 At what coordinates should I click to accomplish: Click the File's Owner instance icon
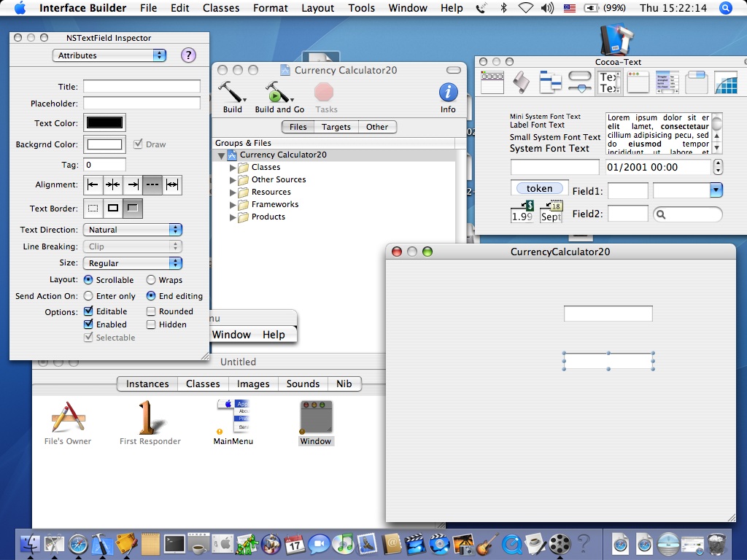tap(68, 417)
